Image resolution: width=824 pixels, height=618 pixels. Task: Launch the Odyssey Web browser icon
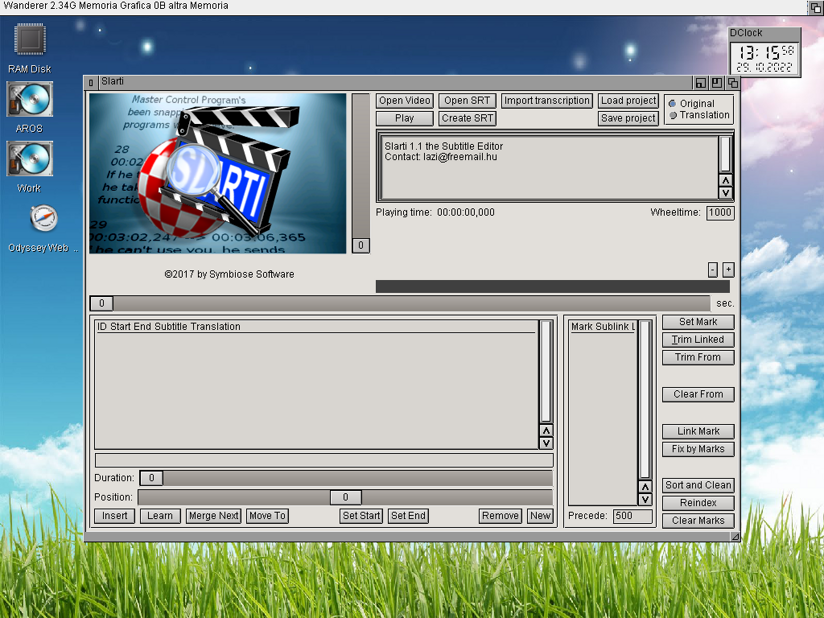(x=43, y=218)
